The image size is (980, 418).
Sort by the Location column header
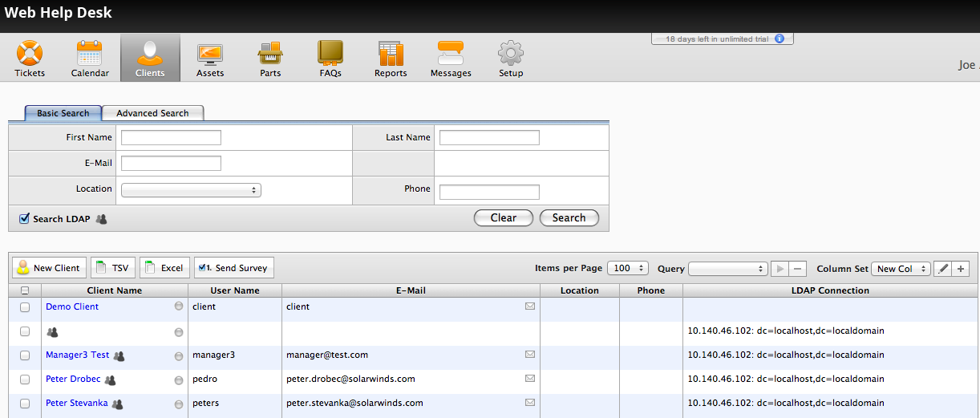(x=580, y=290)
